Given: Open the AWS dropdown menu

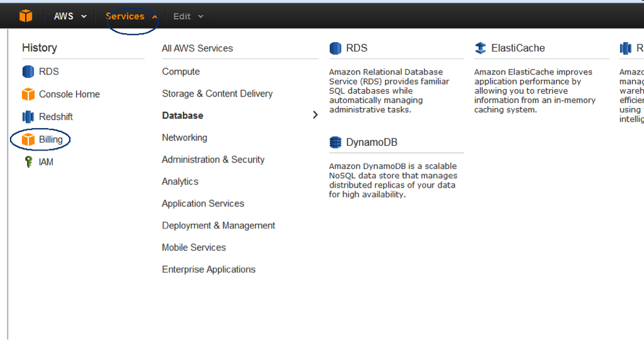Looking at the screenshot, I should 70,17.
